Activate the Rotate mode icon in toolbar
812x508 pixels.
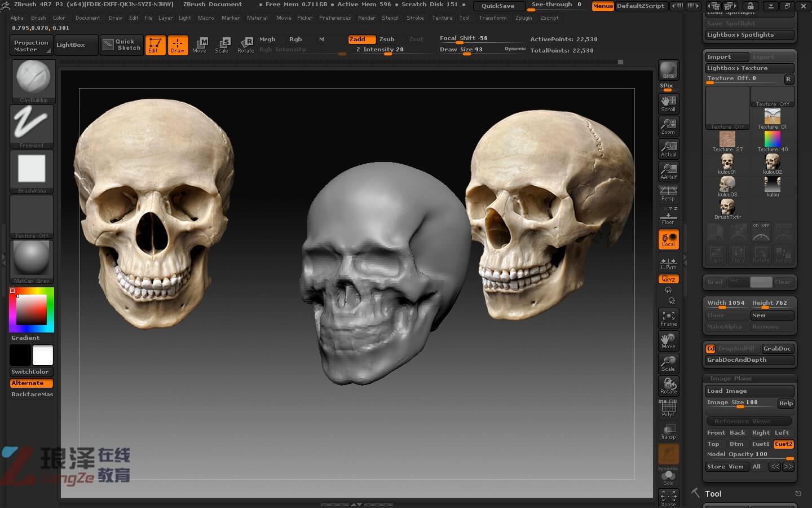click(x=245, y=45)
